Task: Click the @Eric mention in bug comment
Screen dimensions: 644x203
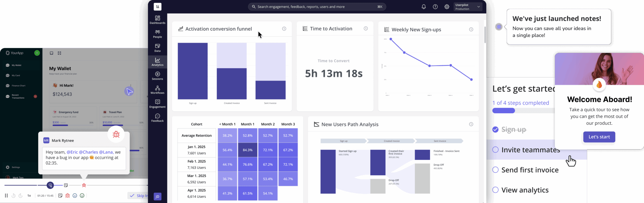Action: (72, 152)
